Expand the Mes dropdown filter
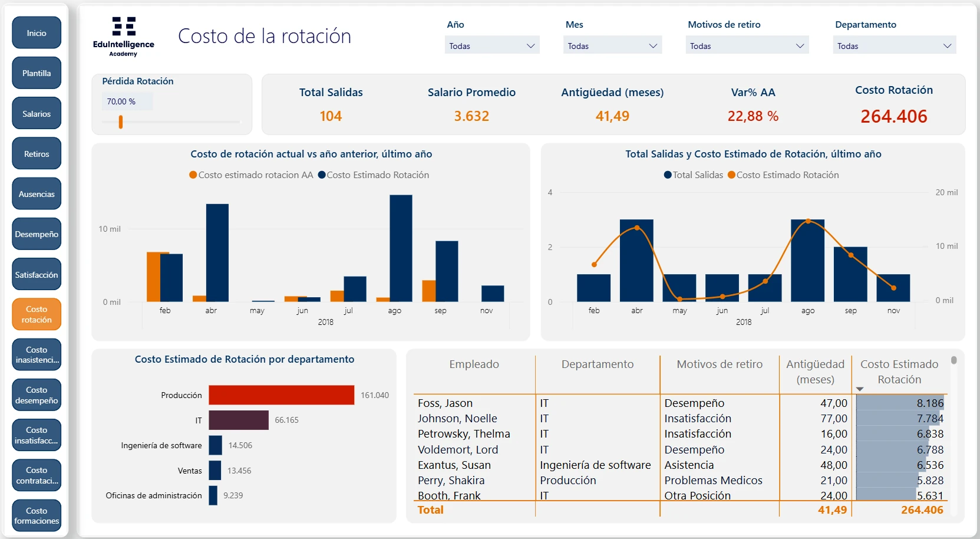 click(x=612, y=45)
